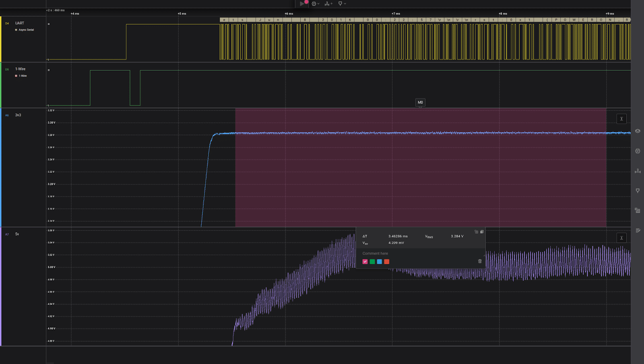
Task: Pick the blue measurement color swatch
Action: [x=380, y=262]
